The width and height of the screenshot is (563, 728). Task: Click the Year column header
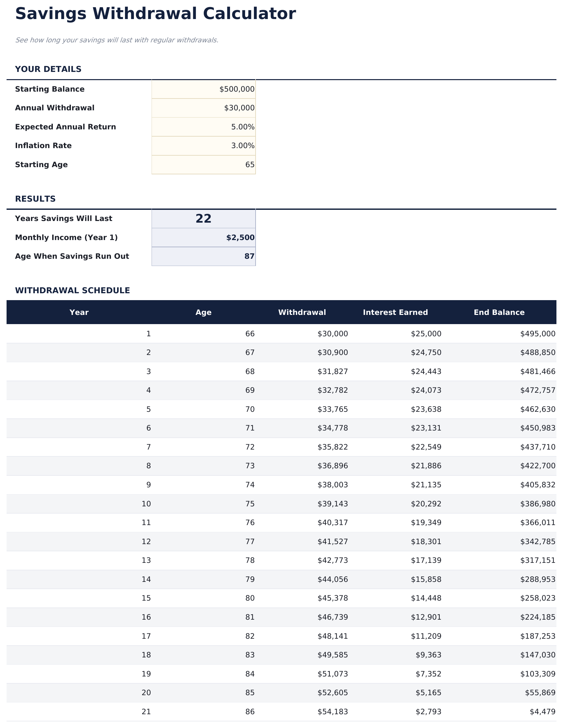pyautogui.click(x=79, y=312)
